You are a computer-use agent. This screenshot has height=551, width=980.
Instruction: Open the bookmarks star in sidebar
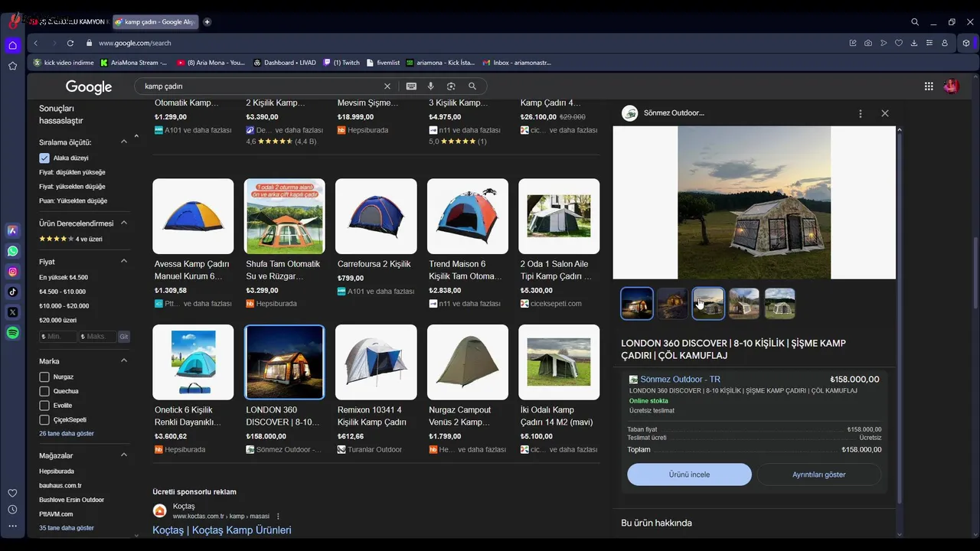[x=12, y=66]
